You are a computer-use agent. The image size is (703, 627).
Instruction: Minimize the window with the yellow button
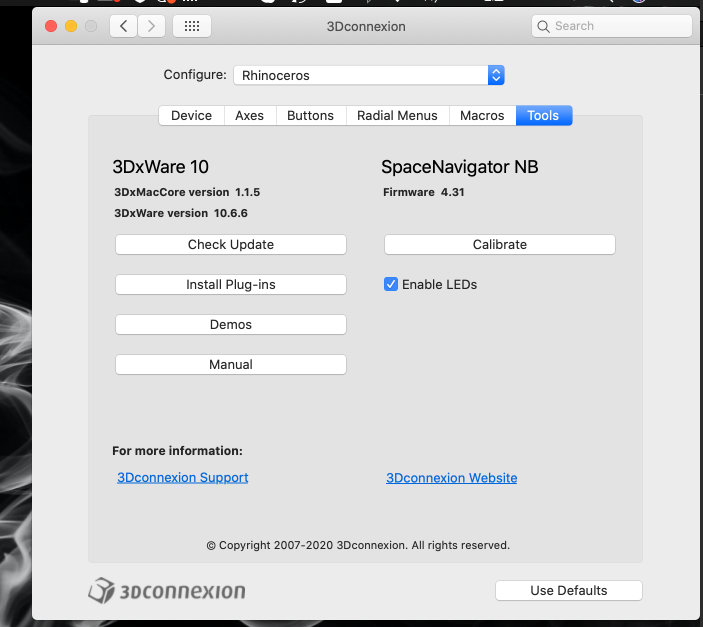(71, 26)
